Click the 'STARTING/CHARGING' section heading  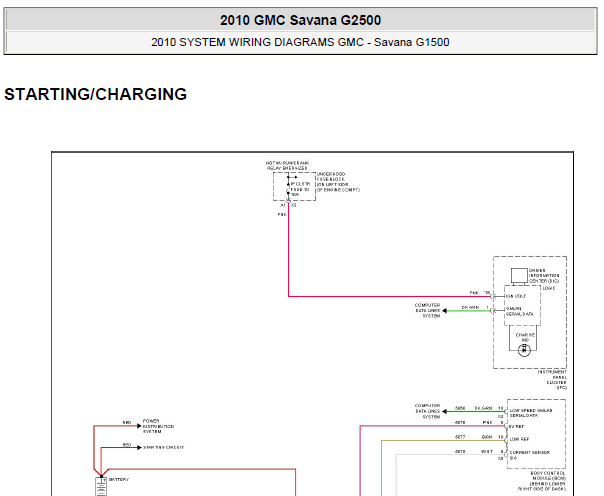[96, 94]
